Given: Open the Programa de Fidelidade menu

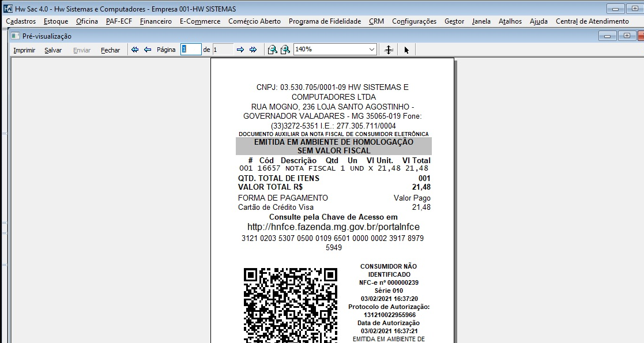Looking at the screenshot, I should [x=325, y=21].
